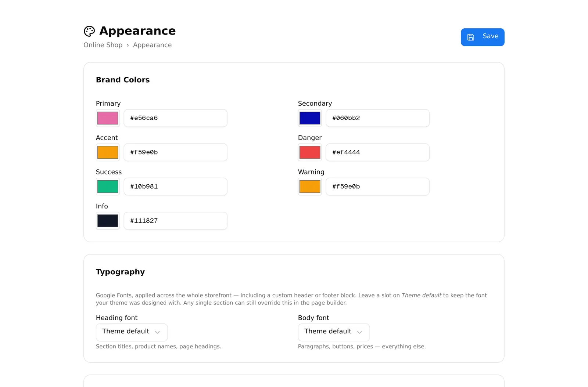Follow the Online Shop breadcrumb link
The image size is (588, 387).
103,45
